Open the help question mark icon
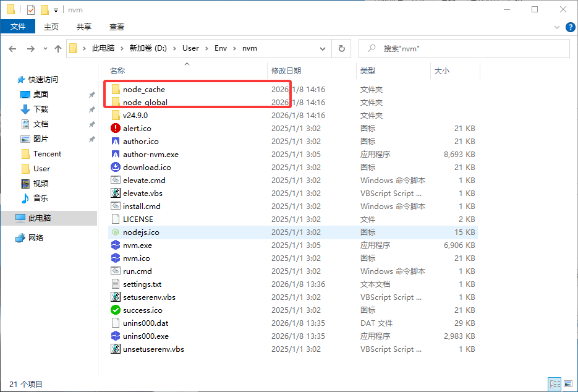Viewport: 578px width, 392px height. [571, 27]
